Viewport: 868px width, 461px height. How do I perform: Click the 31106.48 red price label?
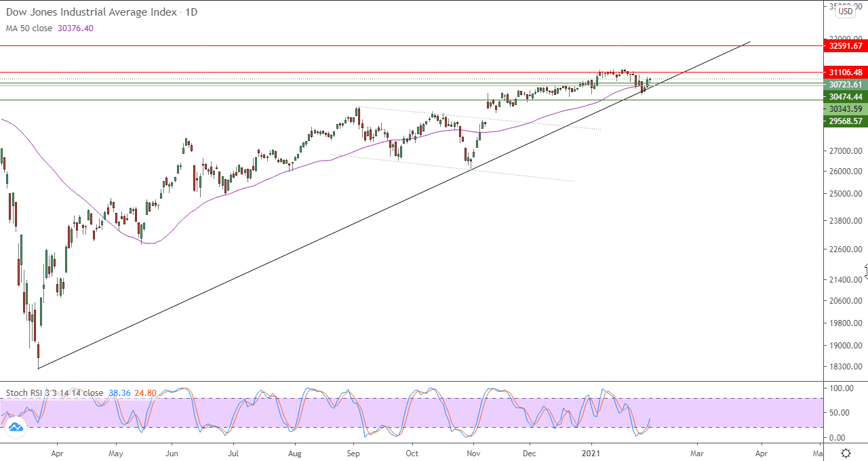[x=846, y=72]
